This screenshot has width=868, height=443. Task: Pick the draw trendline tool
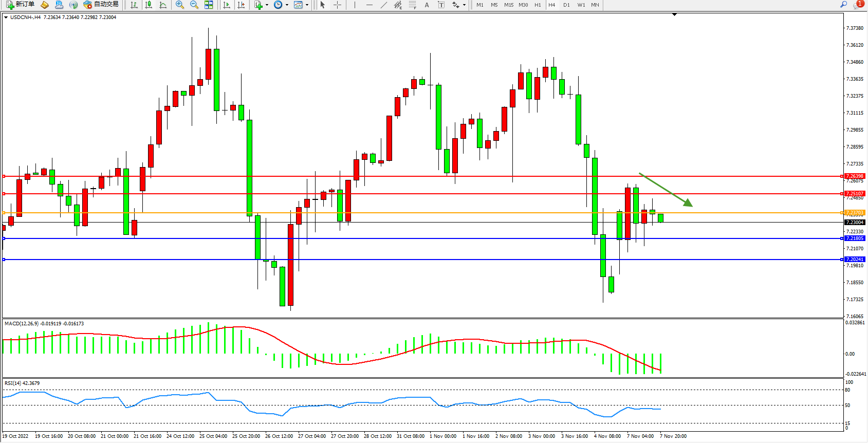point(383,5)
